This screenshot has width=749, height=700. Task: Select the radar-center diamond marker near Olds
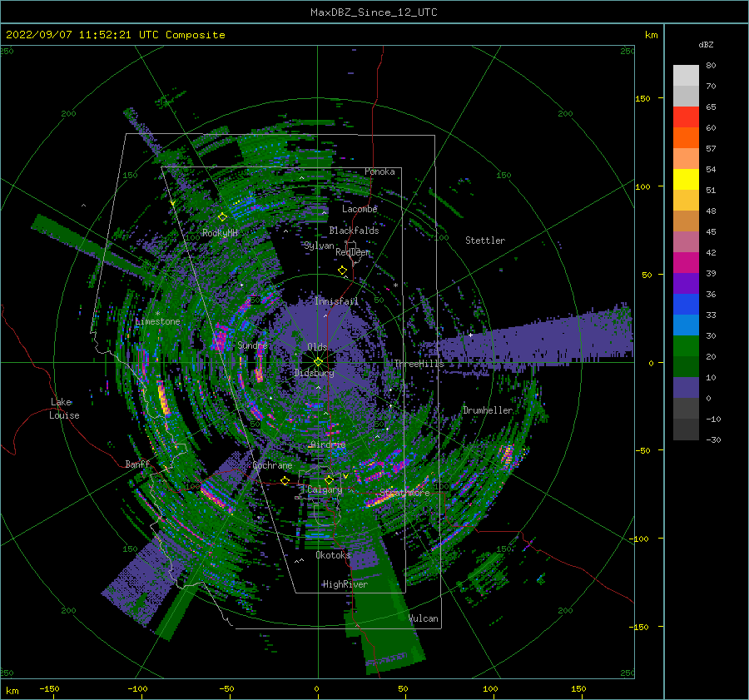click(x=318, y=362)
